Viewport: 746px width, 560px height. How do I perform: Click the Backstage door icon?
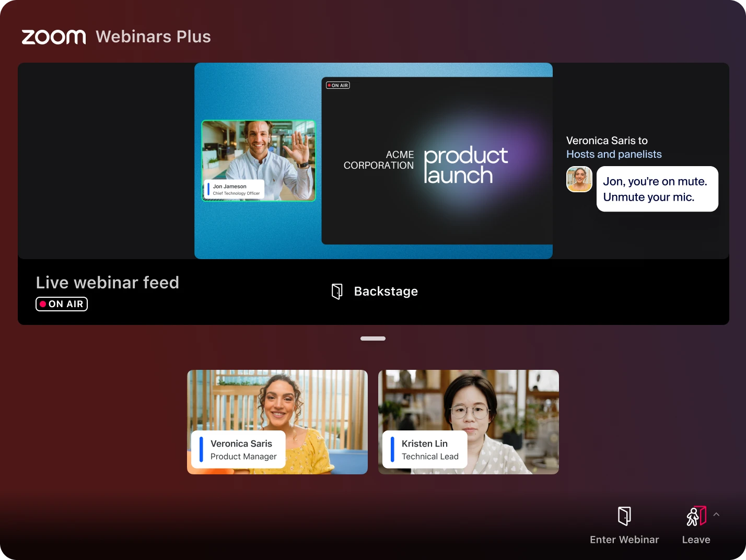(x=337, y=291)
